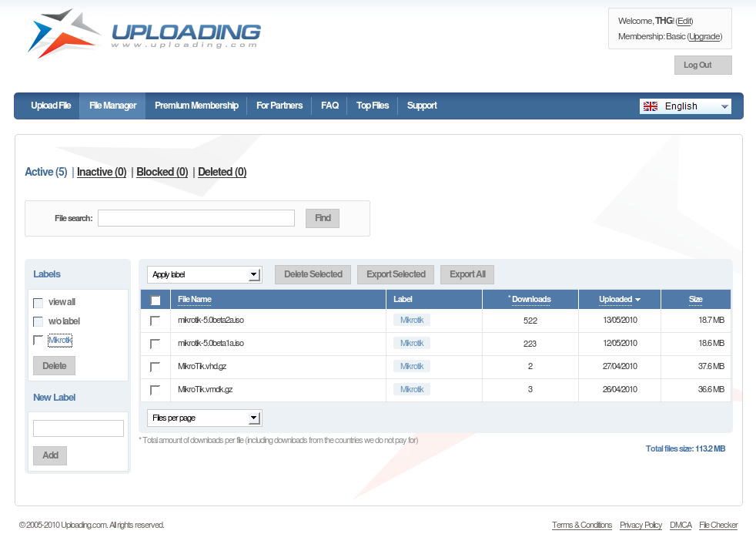Open the File Manager nav item

point(113,105)
